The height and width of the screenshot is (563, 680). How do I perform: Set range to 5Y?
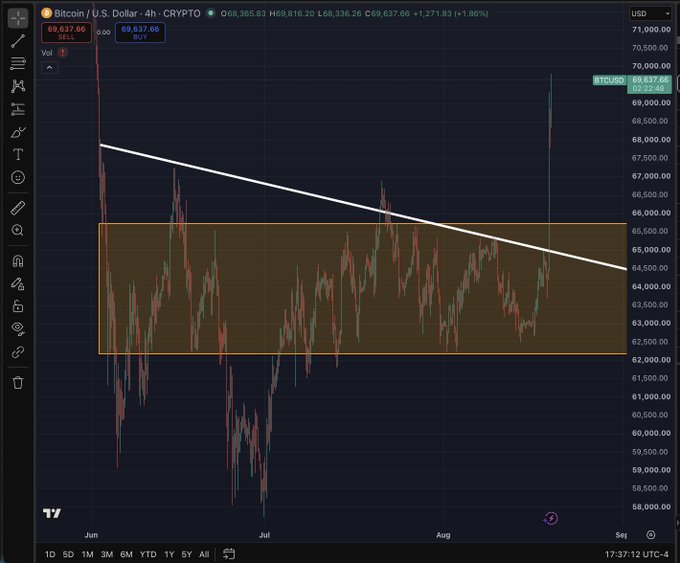tap(186, 554)
